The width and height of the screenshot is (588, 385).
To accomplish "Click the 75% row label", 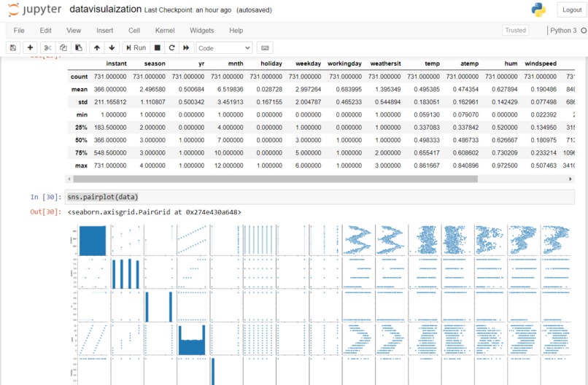I will (x=82, y=153).
